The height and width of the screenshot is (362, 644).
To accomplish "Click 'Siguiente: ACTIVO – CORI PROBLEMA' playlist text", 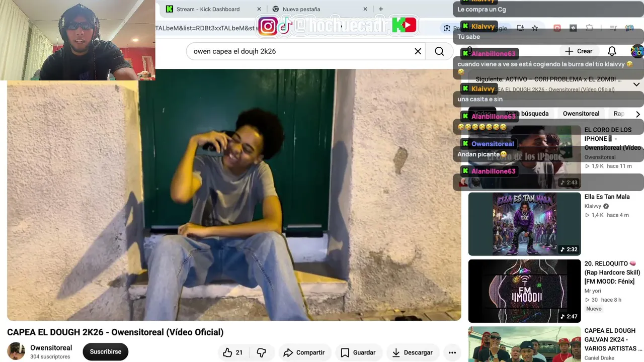I will click(548, 79).
